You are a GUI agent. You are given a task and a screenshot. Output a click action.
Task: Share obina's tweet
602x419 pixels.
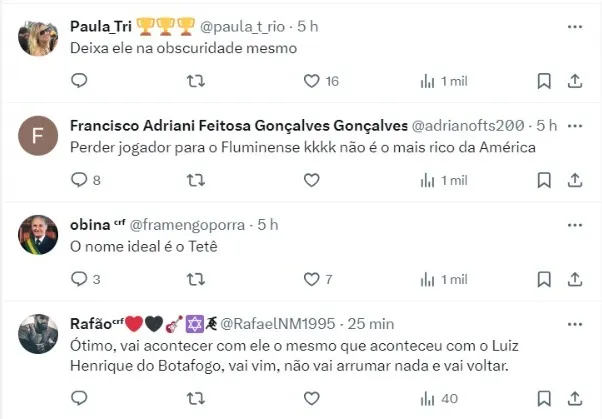575,279
